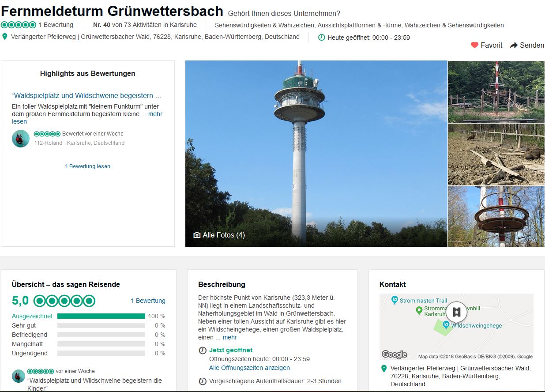Click the camera icon for all photos
This screenshot has width=545, height=392.
[x=197, y=235]
